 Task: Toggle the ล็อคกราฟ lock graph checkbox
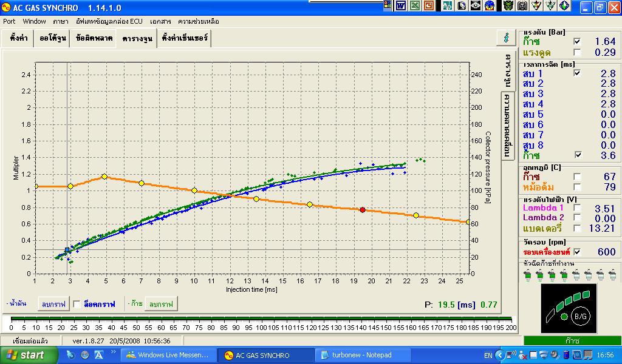coord(77,303)
